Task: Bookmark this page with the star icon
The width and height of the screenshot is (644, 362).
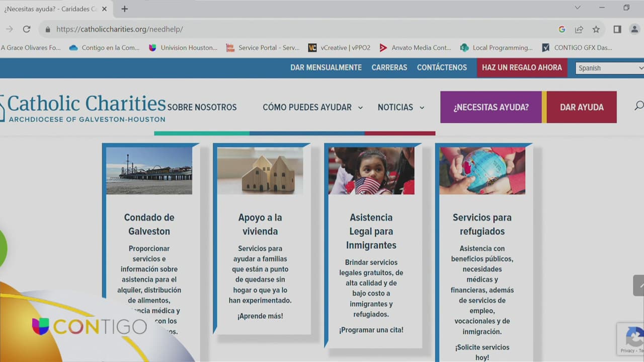Action: coord(596,29)
